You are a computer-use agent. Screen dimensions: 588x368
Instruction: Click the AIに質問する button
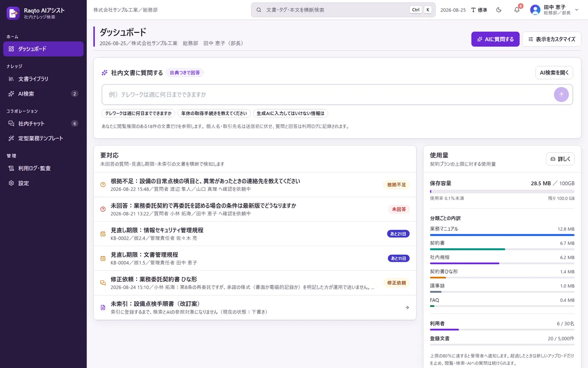point(495,39)
